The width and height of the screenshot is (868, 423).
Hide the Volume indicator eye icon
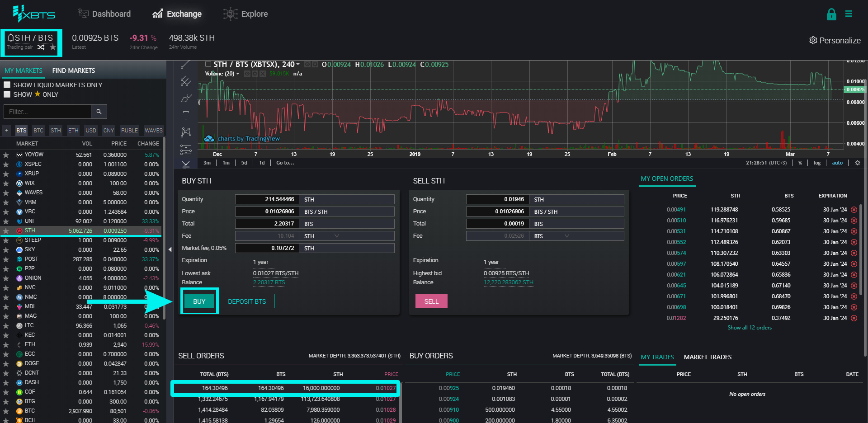[247, 74]
